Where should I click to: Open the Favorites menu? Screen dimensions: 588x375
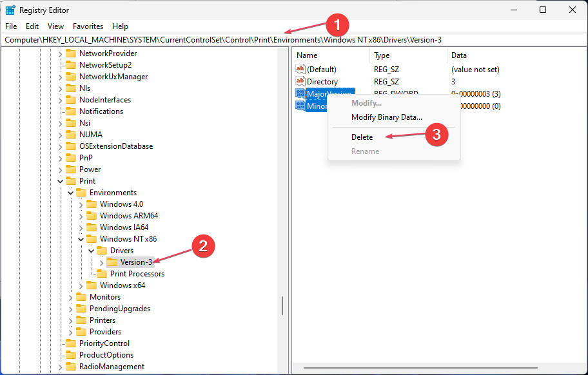pyautogui.click(x=88, y=26)
